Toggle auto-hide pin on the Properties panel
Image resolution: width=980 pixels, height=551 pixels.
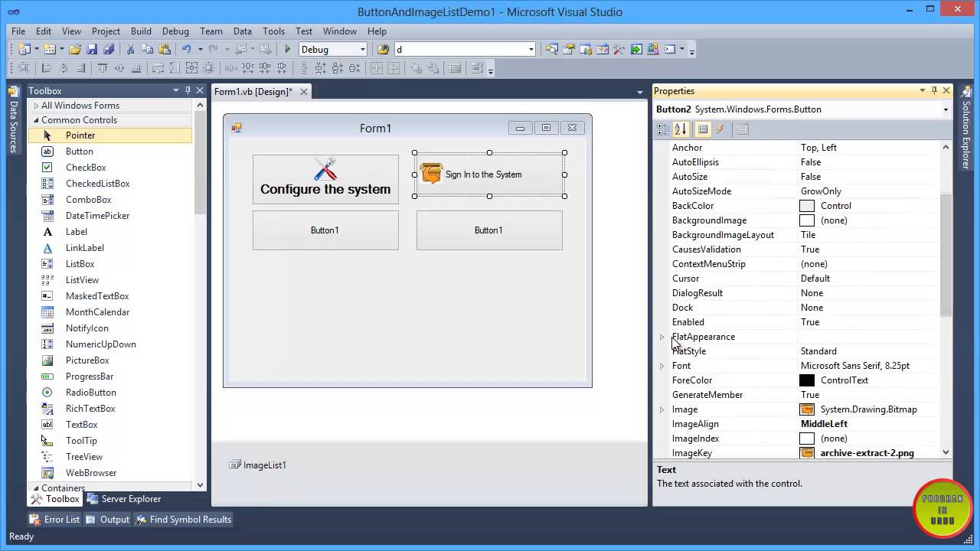point(934,90)
